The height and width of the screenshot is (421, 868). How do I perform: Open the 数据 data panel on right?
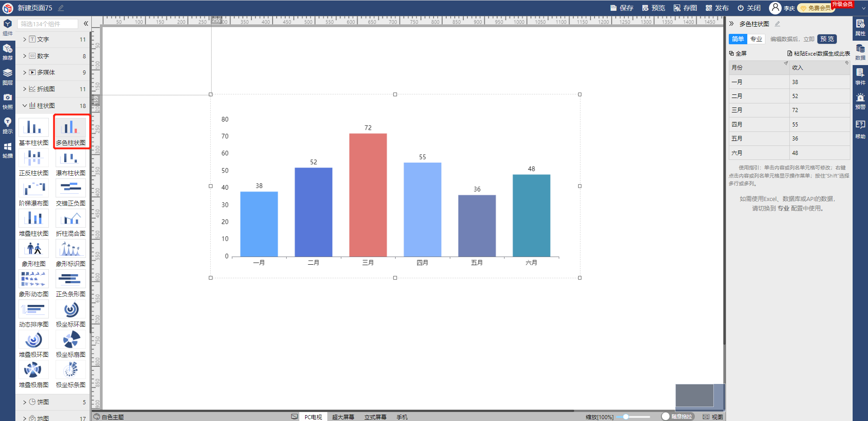[x=860, y=52]
